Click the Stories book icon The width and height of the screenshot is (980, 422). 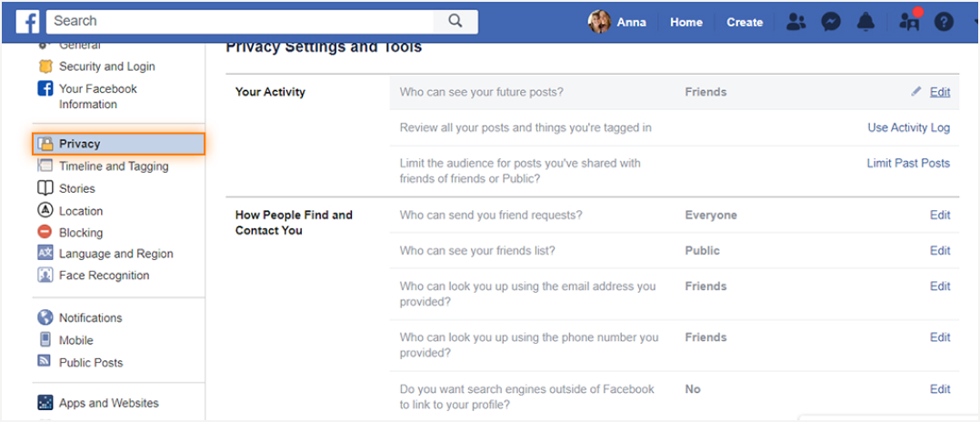pyautogui.click(x=45, y=188)
